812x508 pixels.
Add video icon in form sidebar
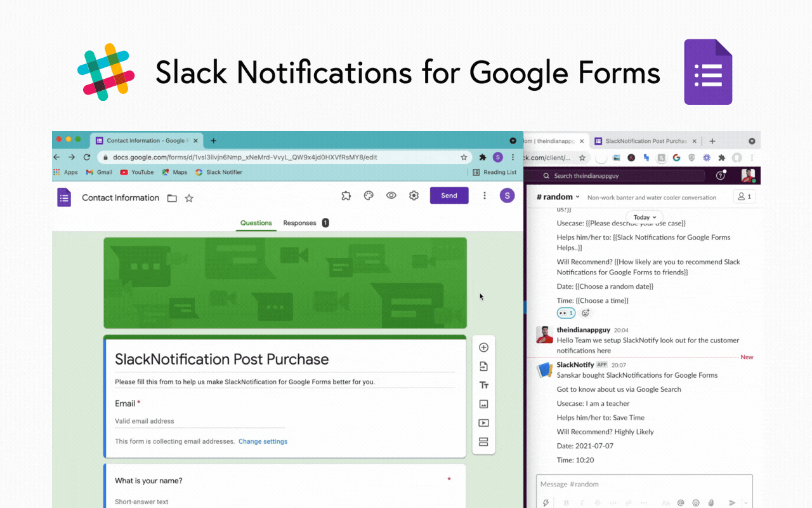[x=483, y=423]
